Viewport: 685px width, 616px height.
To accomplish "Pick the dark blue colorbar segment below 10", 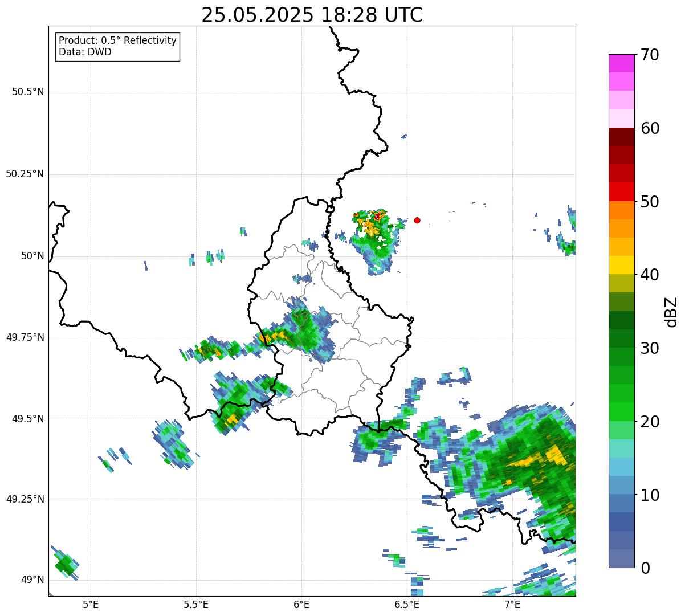I will click(621, 522).
